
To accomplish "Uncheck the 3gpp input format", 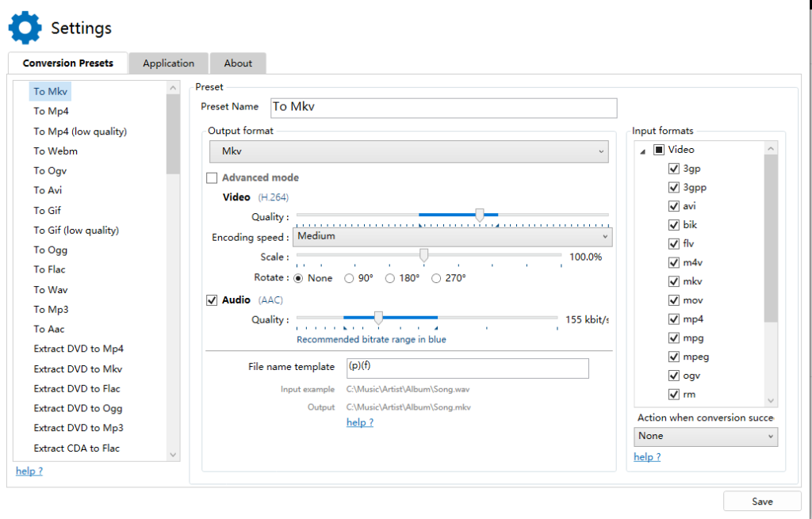I will (x=674, y=187).
